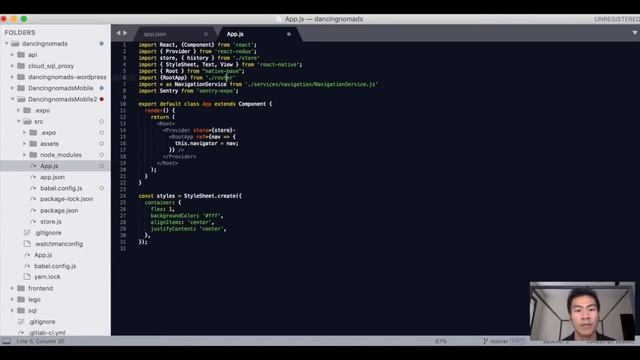Click file icon beside yarn.lock
Image resolution: width=640 pixels, height=360 pixels.
coord(27,277)
